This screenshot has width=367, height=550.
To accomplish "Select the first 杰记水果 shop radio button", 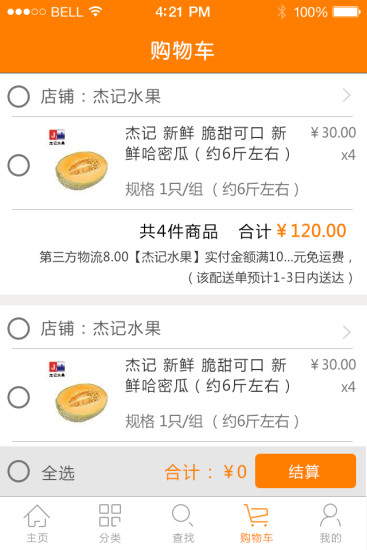I will 19,96.
